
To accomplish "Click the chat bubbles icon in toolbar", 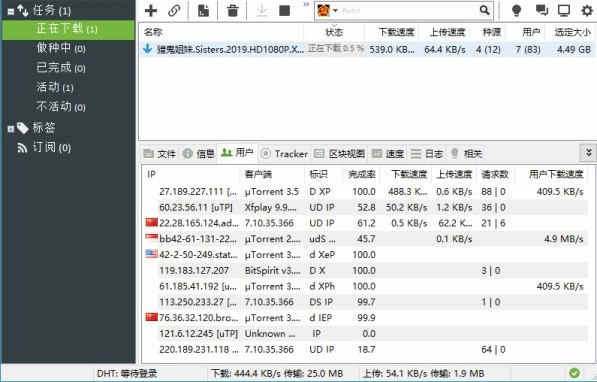I will [x=541, y=10].
